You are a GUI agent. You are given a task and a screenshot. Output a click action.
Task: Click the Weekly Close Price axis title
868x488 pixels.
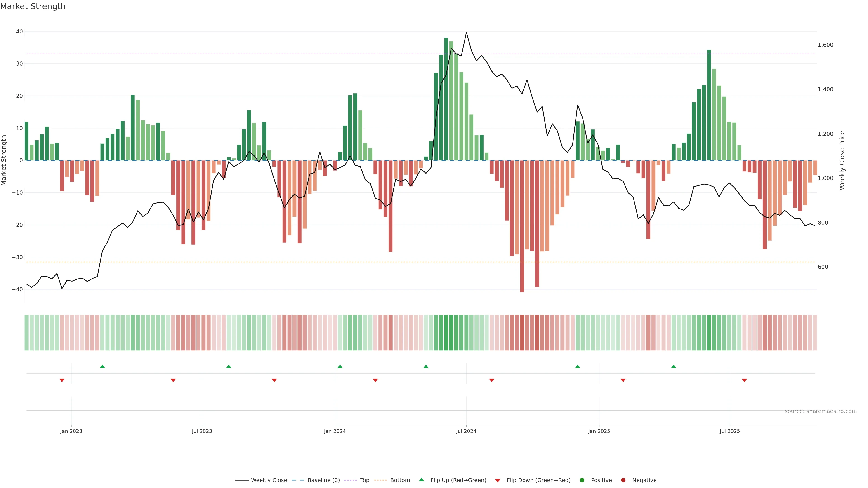842,160
